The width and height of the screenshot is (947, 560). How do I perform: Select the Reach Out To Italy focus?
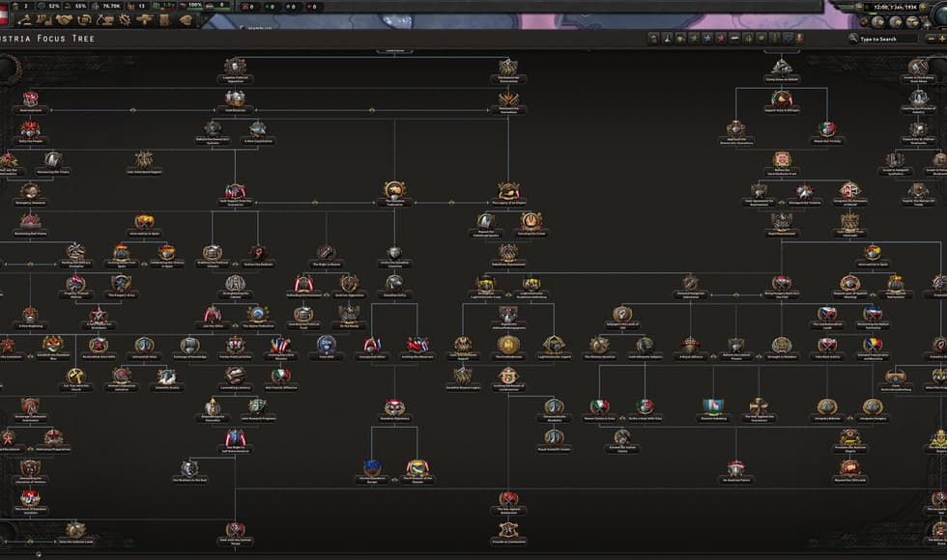pyautogui.click(x=827, y=132)
